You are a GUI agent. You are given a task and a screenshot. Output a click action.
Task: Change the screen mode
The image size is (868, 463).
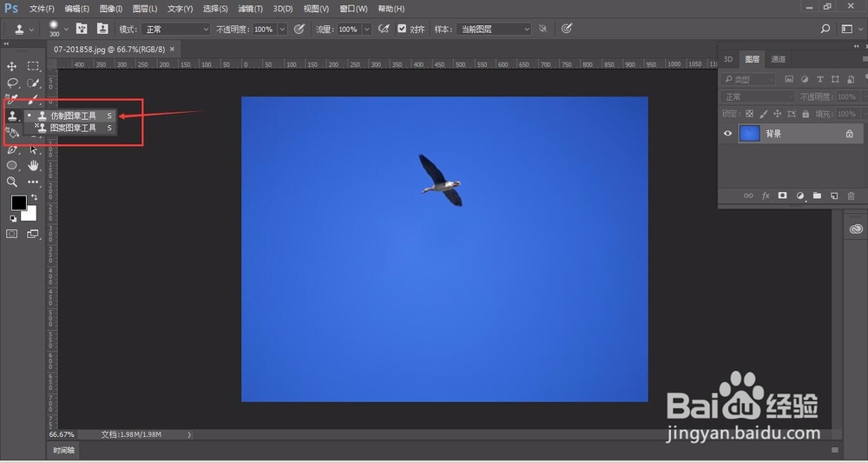[33, 234]
